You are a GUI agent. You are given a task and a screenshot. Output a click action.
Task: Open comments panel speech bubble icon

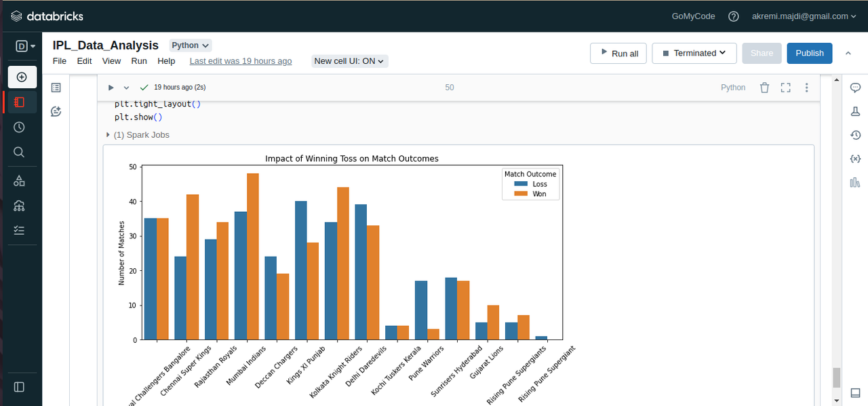point(855,88)
